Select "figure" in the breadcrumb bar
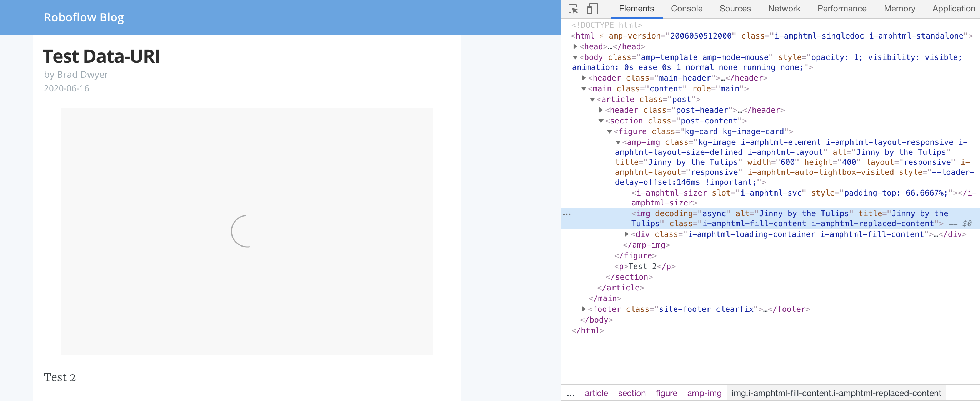 point(666,394)
